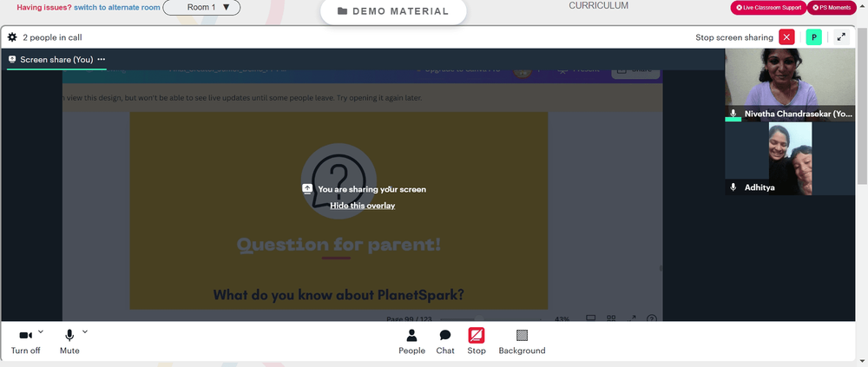Click the page vertical scrollbar
Screen dimensions: 868x367
[x=862, y=105]
